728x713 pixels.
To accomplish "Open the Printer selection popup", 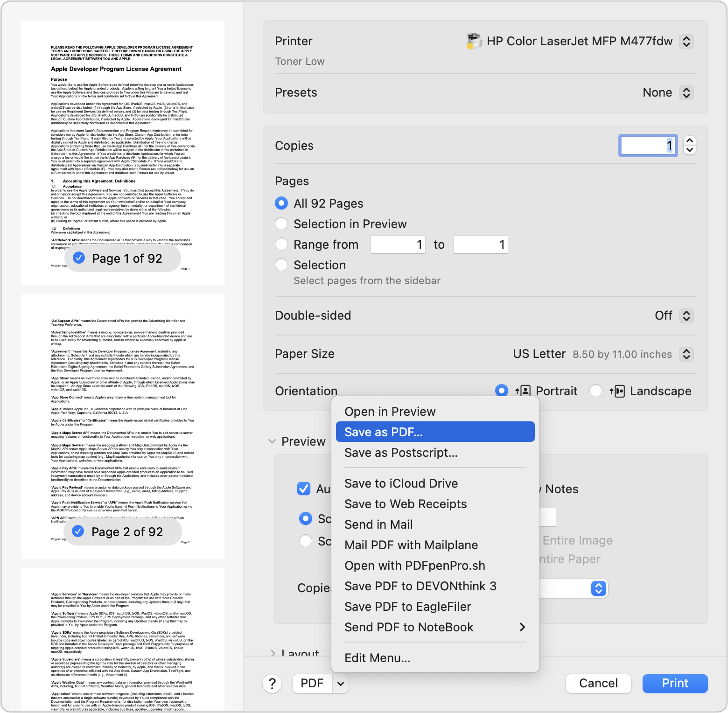I will click(x=686, y=41).
